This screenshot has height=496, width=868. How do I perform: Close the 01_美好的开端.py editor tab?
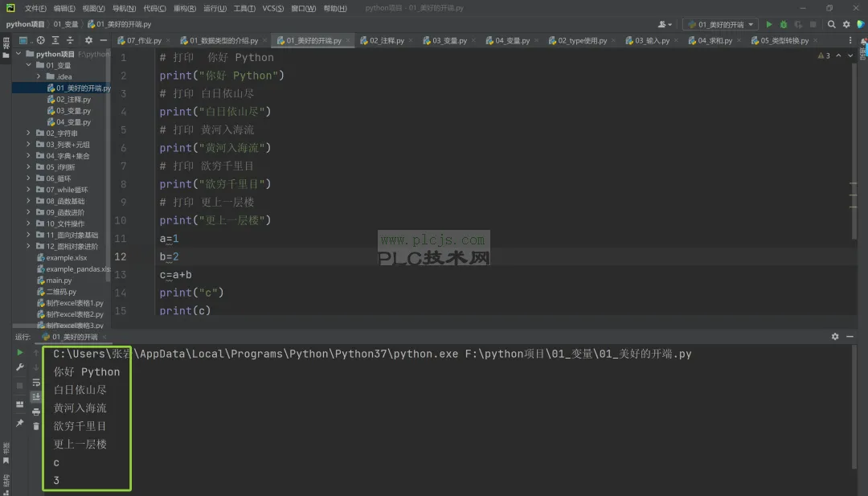[x=348, y=40]
